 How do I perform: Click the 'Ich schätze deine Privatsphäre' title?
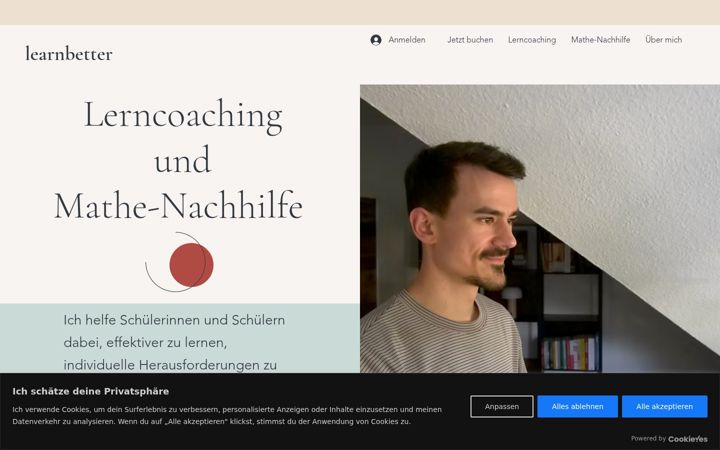point(90,391)
